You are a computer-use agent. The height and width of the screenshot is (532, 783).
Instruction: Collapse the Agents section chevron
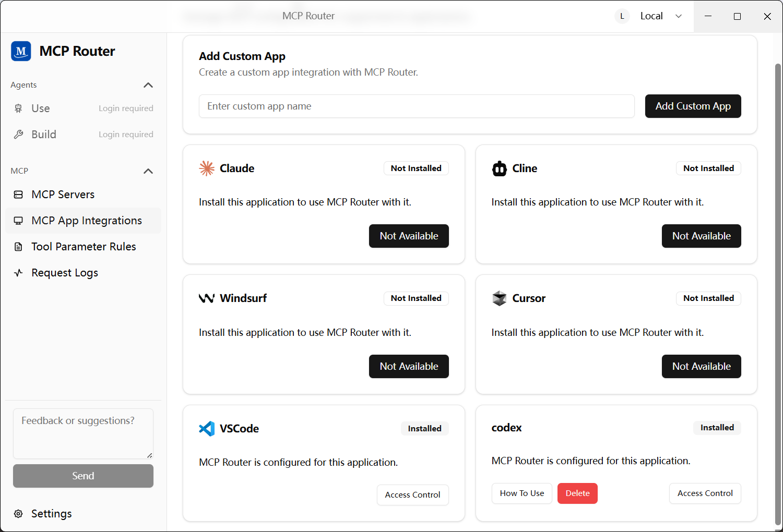click(x=148, y=85)
